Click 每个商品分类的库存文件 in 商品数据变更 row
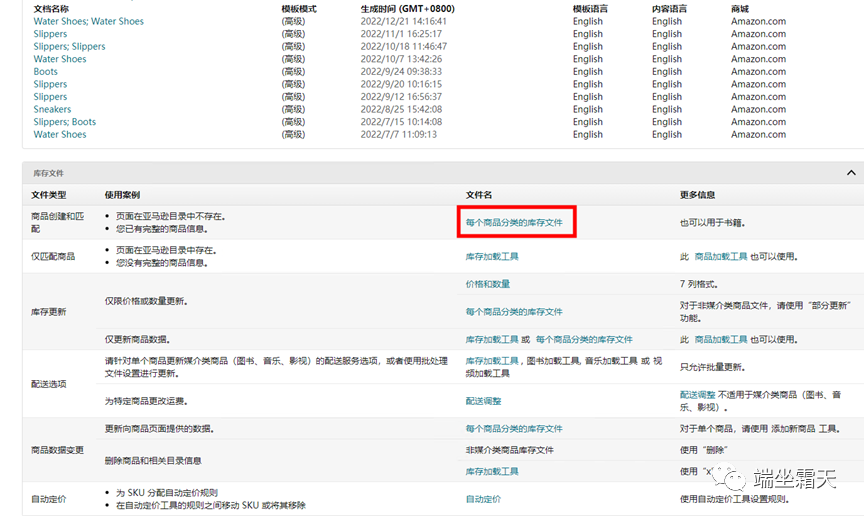The image size is (864, 516). (x=514, y=429)
